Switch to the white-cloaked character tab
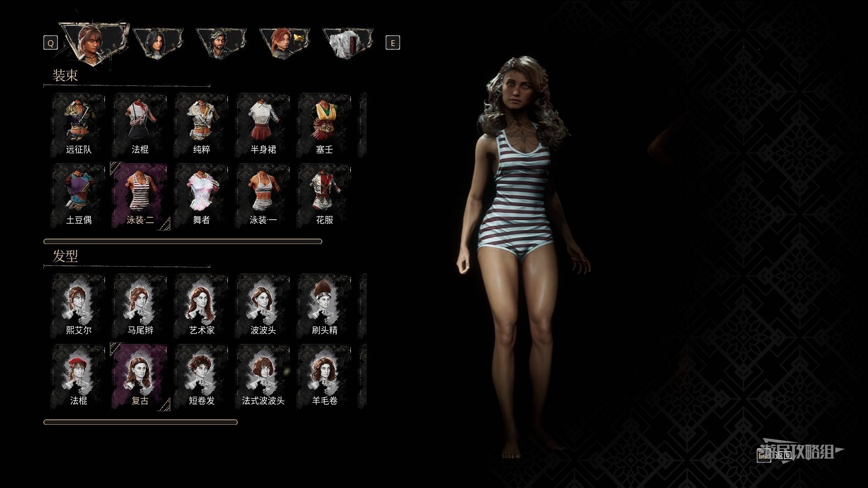The height and width of the screenshot is (488, 868). tap(348, 43)
